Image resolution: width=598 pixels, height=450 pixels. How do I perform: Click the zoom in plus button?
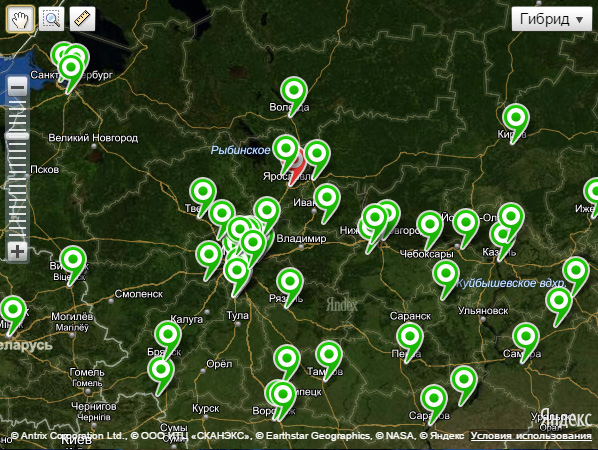18,251
